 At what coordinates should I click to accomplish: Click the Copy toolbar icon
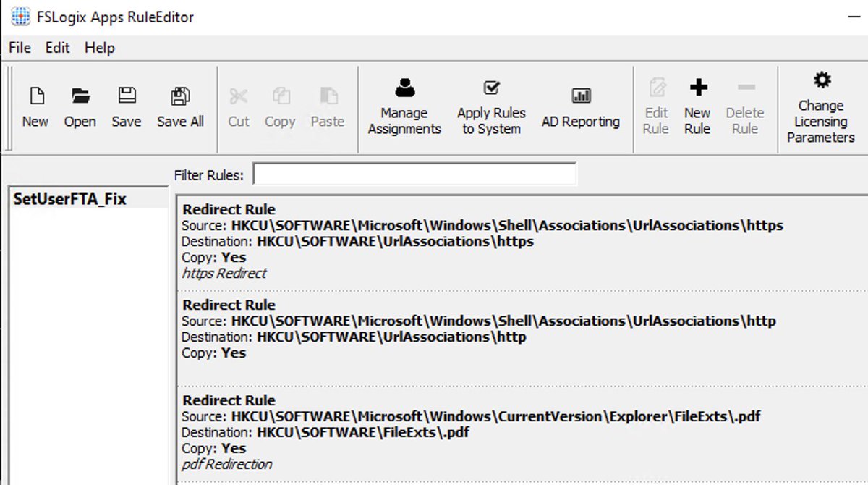[x=281, y=96]
